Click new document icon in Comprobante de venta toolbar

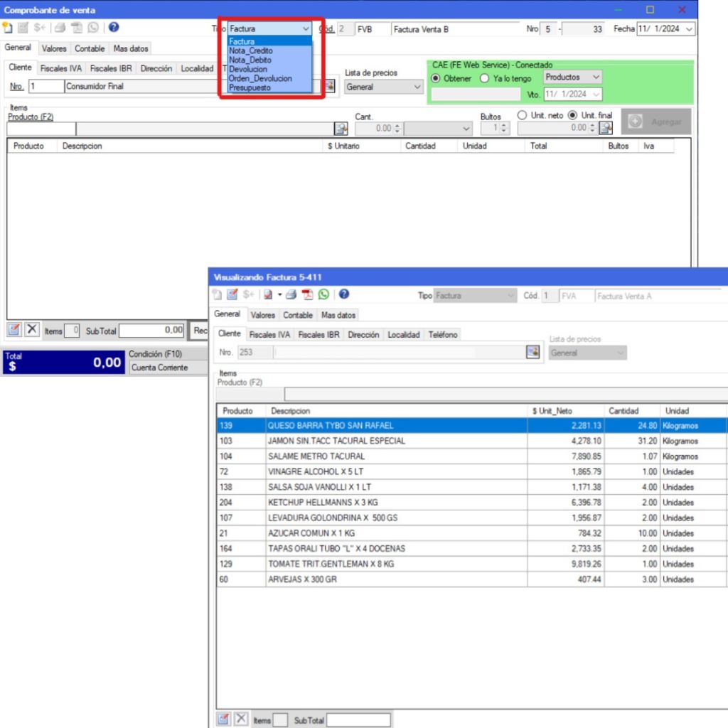coord(7,28)
